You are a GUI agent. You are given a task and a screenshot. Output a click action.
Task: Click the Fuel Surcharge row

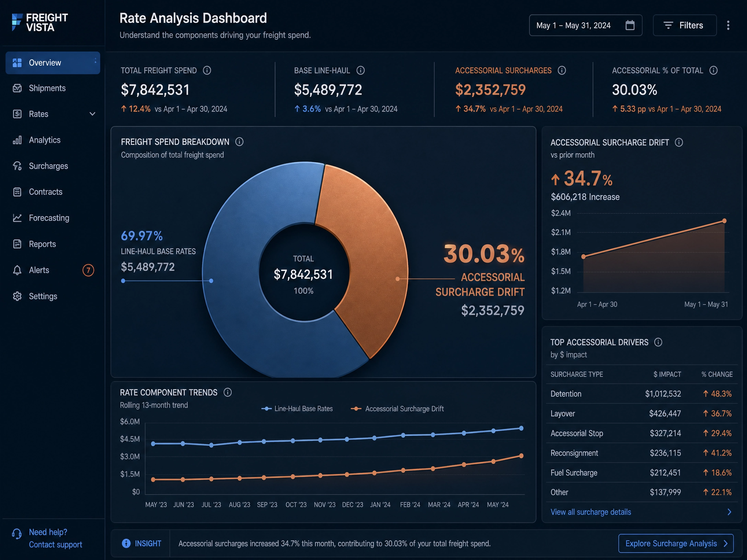pos(641,473)
